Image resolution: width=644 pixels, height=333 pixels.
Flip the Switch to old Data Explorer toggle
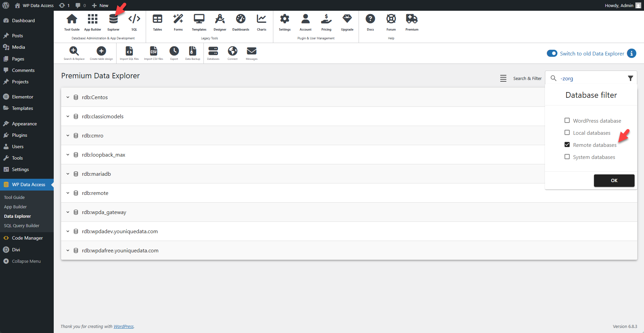point(552,53)
